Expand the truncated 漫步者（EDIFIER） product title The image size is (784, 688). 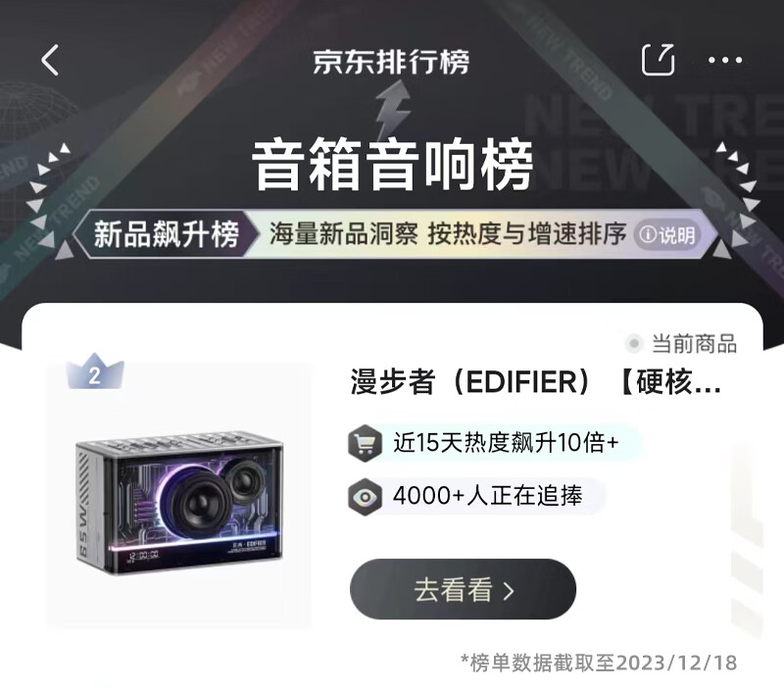pyautogui.click(x=535, y=382)
